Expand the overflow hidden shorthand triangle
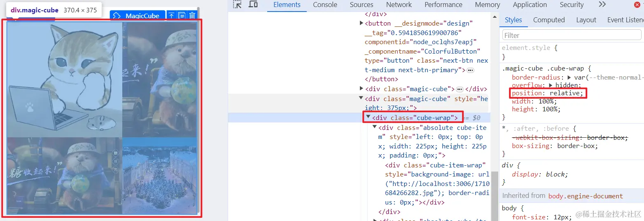This screenshot has height=221, width=644. [x=551, y=85]
